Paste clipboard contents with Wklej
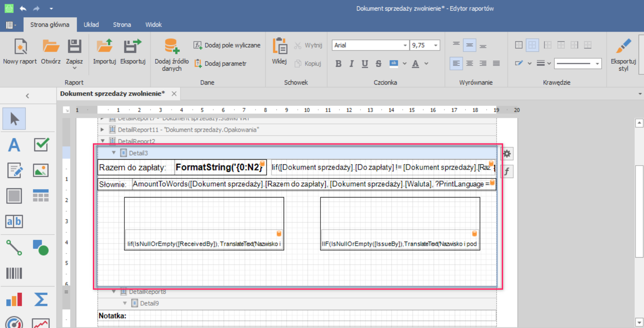Viewport: 644px width, 328px height. coord(279,53)
